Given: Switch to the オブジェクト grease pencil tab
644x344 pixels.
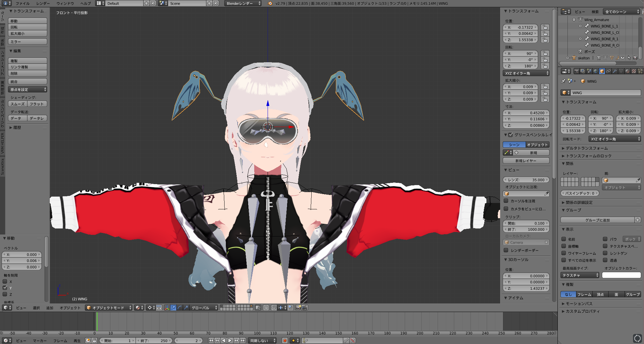Looking at the screenshot, I should pyautogui.click(x=537, y=145).
